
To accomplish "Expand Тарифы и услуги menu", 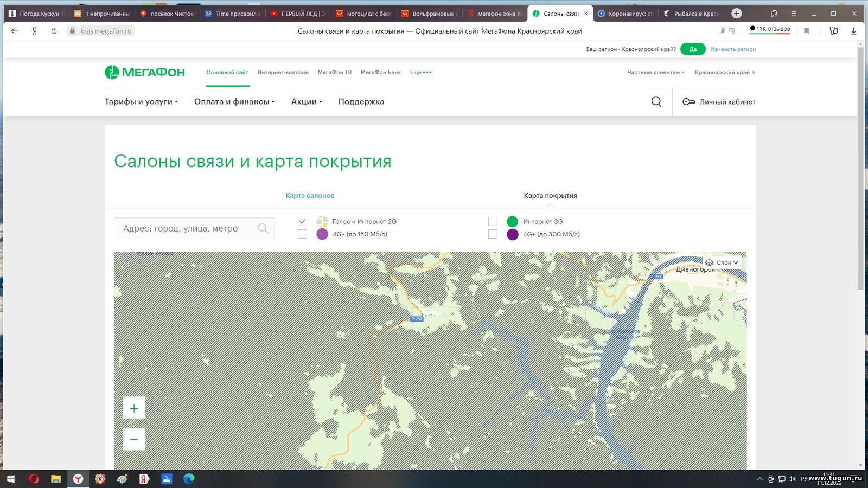I will [141, 102].
